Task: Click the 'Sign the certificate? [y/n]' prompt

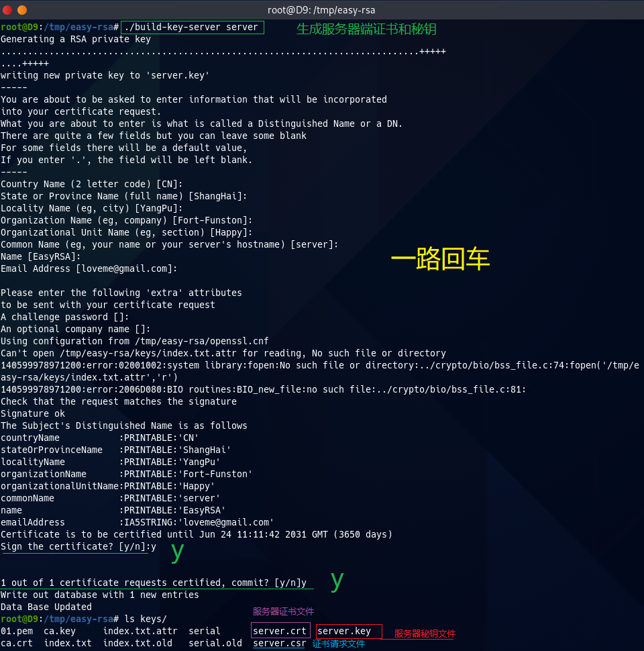Action: [x=74, y=546]
